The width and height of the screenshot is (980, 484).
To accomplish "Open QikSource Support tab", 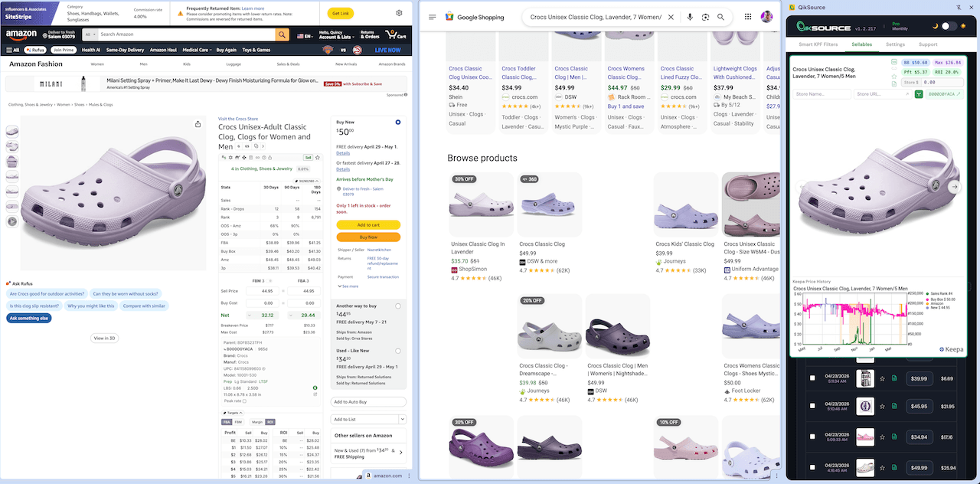I will 928,44.
